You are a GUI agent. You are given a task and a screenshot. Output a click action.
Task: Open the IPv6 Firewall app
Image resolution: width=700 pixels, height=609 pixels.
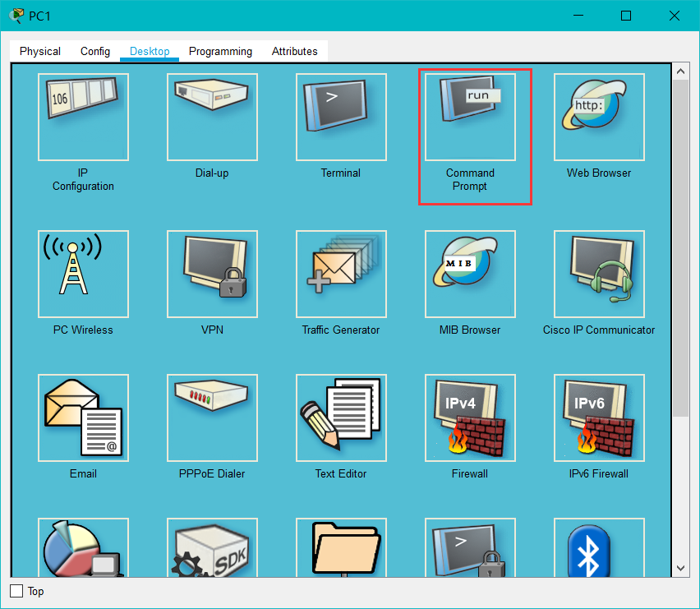(599, 418)
